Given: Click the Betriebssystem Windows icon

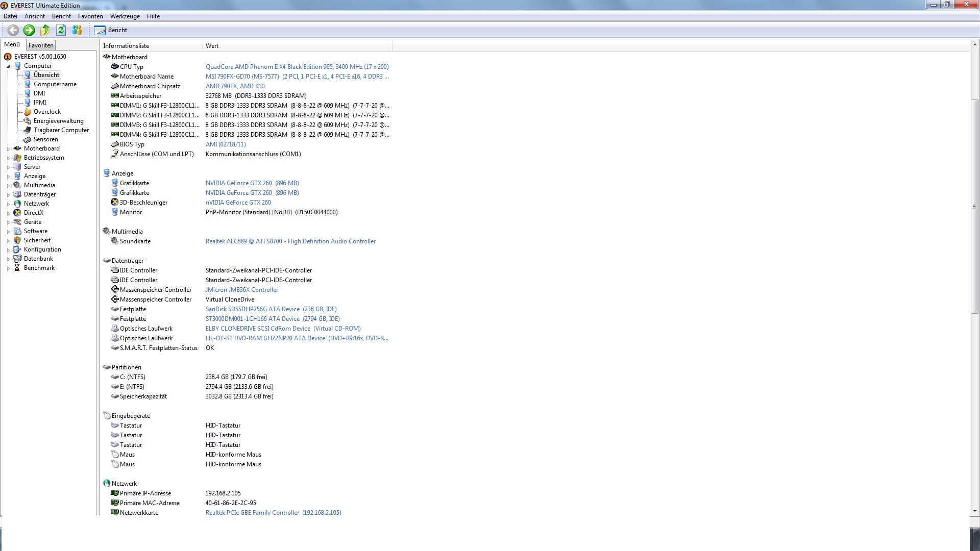Looking at the screenshot, I should click(17, 158).
